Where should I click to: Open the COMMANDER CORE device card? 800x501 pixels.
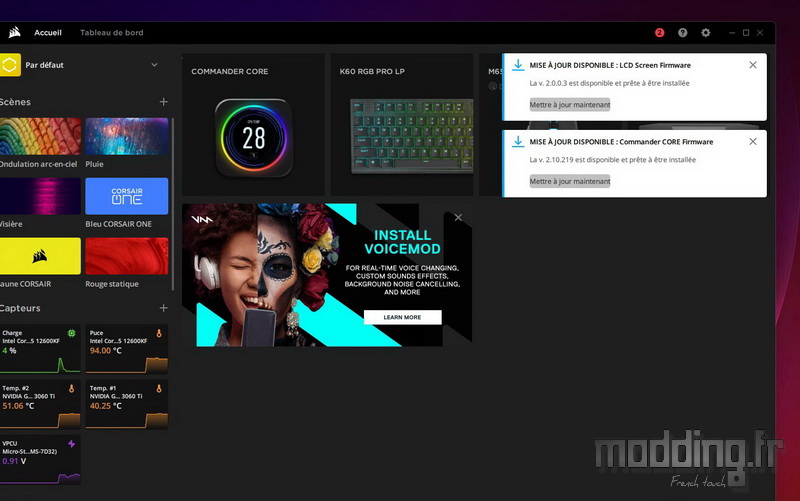click(x=253, y=124)
